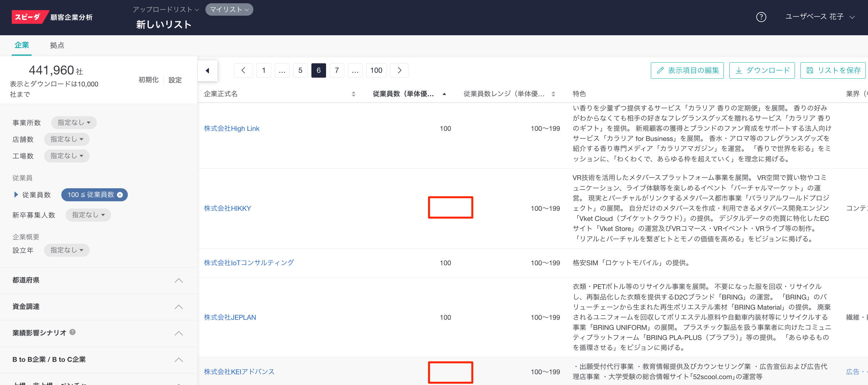Open the 事業所数 指定なし dropdown
The width and height of the screenshot is (868, 385).
pyautogui.click(x=74, y=122)
